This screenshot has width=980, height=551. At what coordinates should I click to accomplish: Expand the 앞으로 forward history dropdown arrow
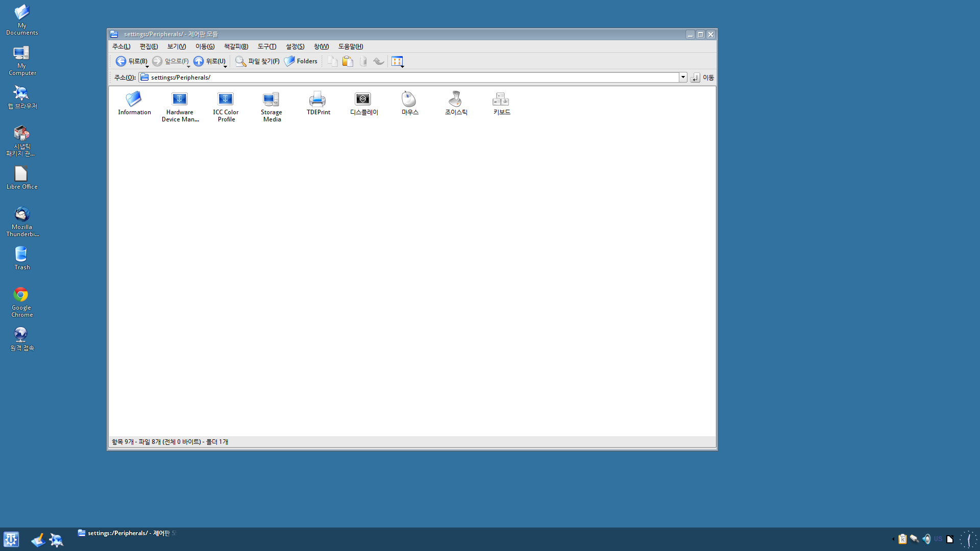(189, 66)
